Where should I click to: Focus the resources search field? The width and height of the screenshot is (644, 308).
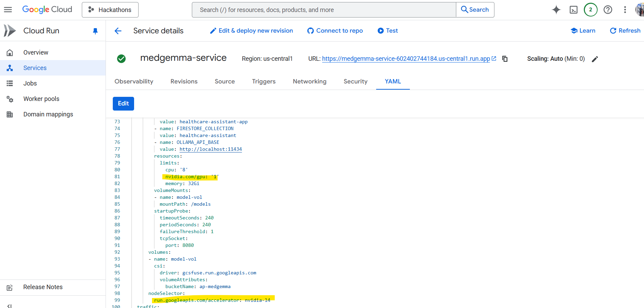pos(324,10)
